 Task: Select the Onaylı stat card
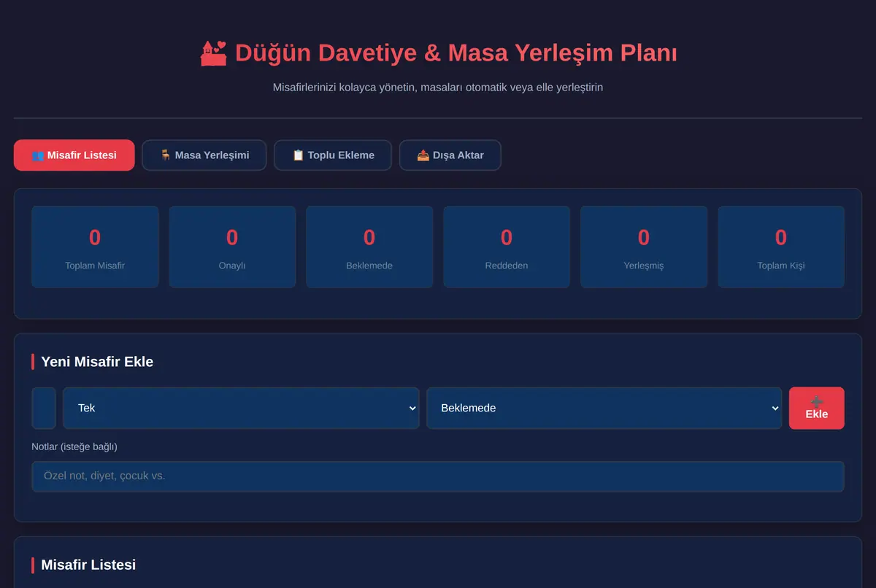(x=232, y=247)
